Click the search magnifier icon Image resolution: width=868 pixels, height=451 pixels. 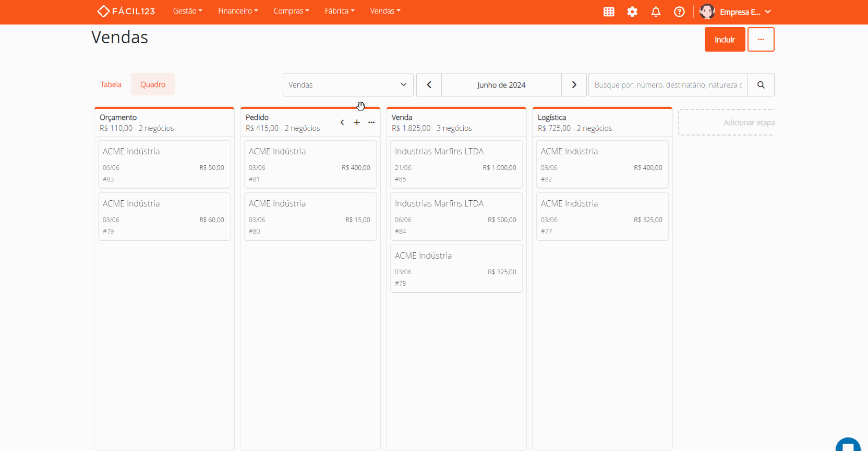click(x=761, y=85)
